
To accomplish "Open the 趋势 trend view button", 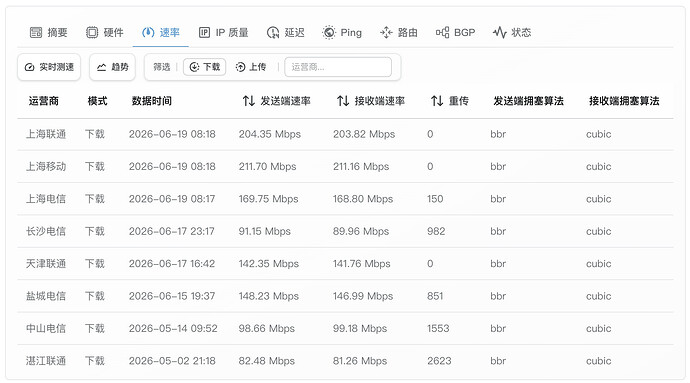I will coord(112,67).
